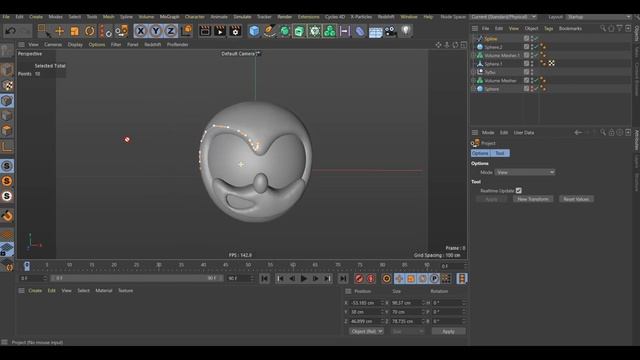
Task: Open the Material menu in Material Manager
Action: [104, 291]
